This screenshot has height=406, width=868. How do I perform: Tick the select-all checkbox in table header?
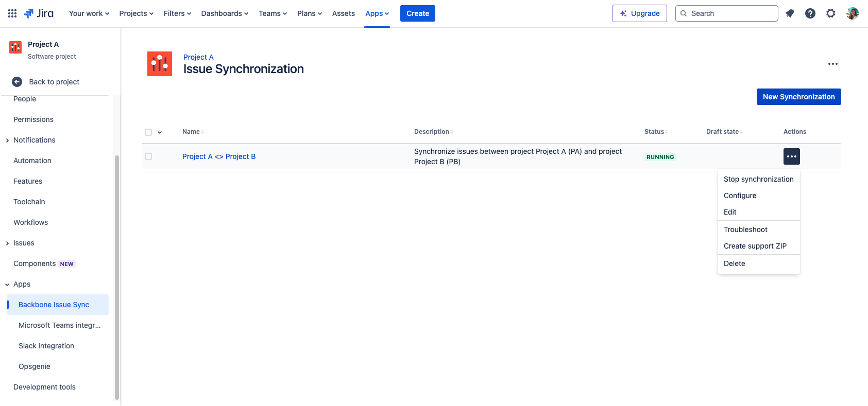148,132
